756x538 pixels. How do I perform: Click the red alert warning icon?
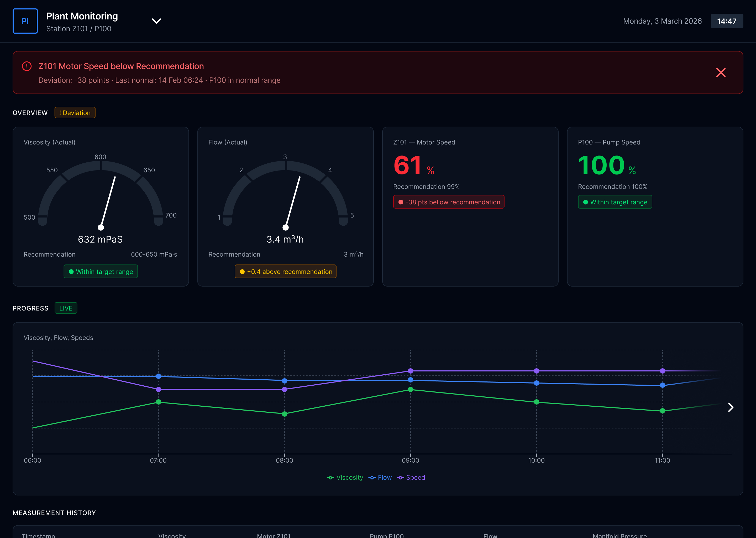(27, 66)
